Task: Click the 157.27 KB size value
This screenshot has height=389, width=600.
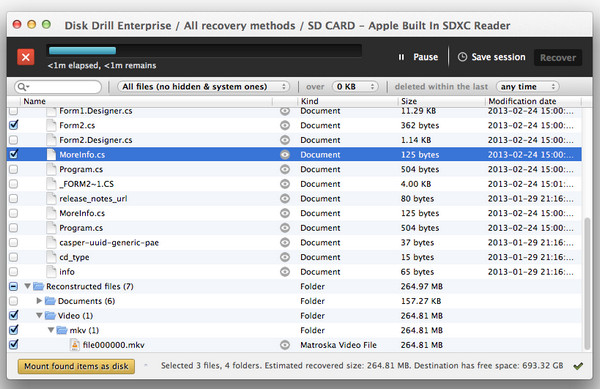Action: coord(421,301)
